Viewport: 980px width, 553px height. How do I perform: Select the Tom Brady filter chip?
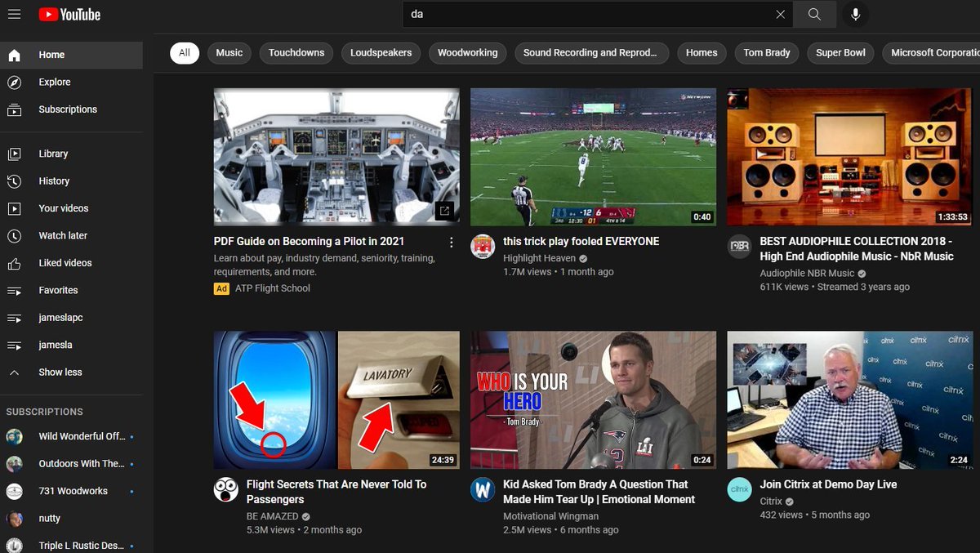(x=767, y=52)
